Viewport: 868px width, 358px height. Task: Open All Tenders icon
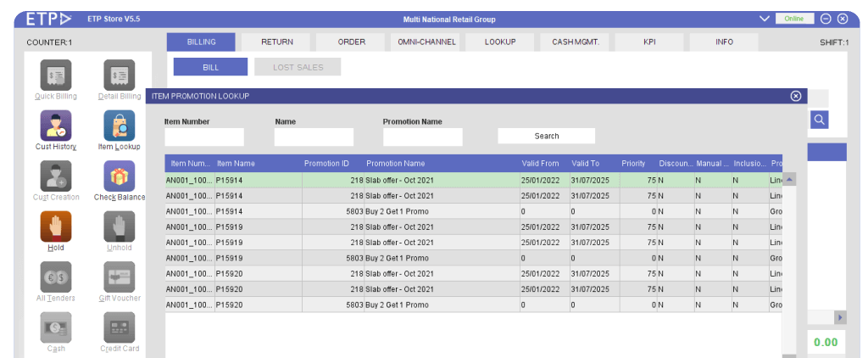point(55,277)
